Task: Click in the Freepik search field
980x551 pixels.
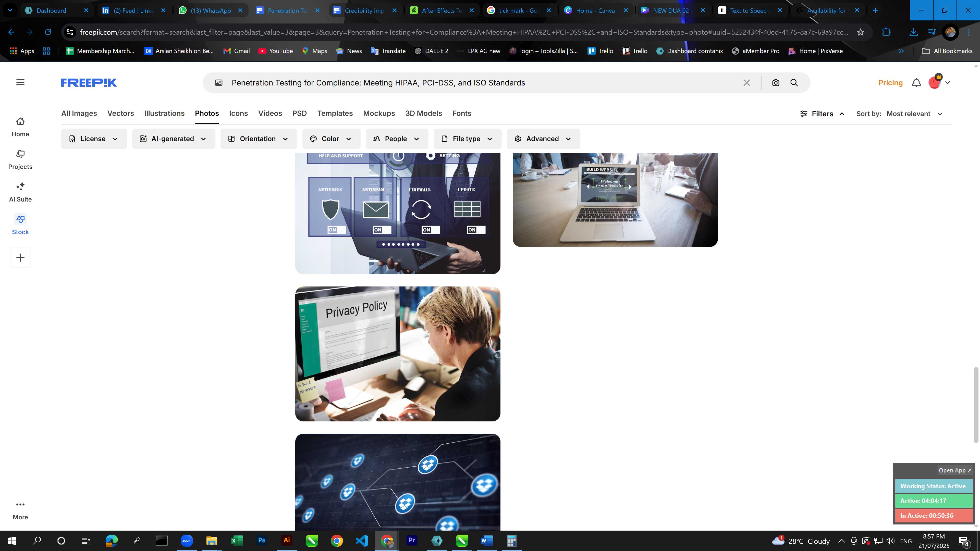Action: click(x=483, y=82)
